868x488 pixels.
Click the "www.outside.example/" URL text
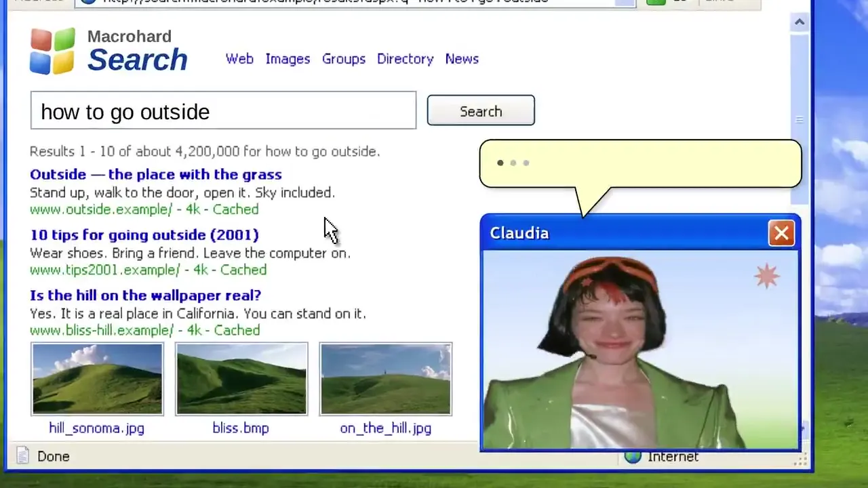(x=101, y=209)
